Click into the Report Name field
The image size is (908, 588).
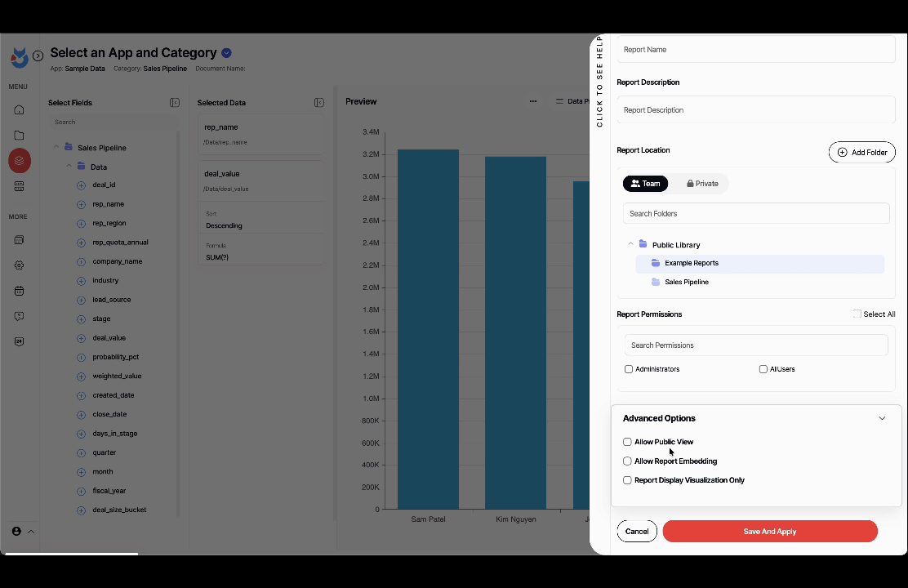tap(755, 50)
